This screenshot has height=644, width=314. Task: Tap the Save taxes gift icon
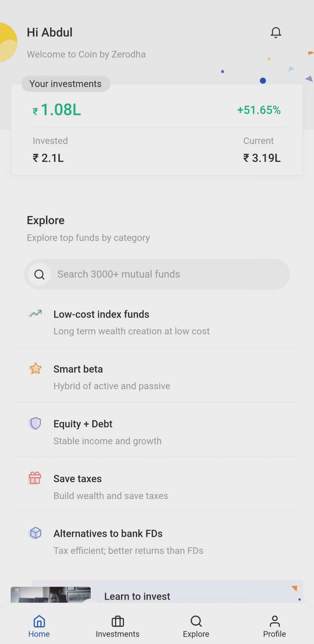(x=35, y=478)
